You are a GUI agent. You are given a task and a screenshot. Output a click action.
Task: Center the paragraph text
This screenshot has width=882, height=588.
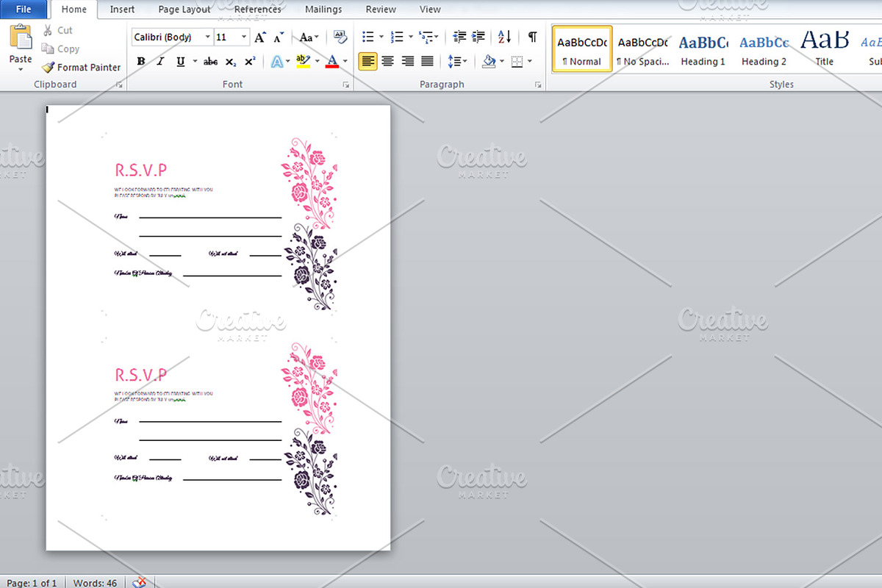pos(387,62)
